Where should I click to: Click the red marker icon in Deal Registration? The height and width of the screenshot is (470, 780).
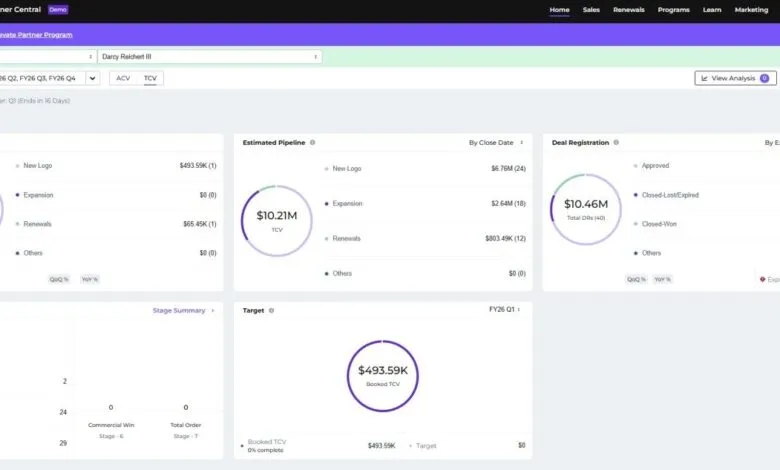click(762, 280)
